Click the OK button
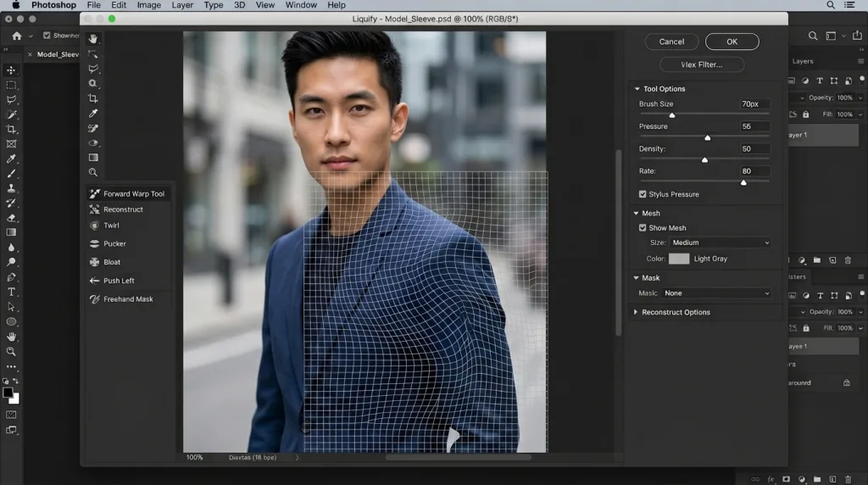 [x=732, y=42]
